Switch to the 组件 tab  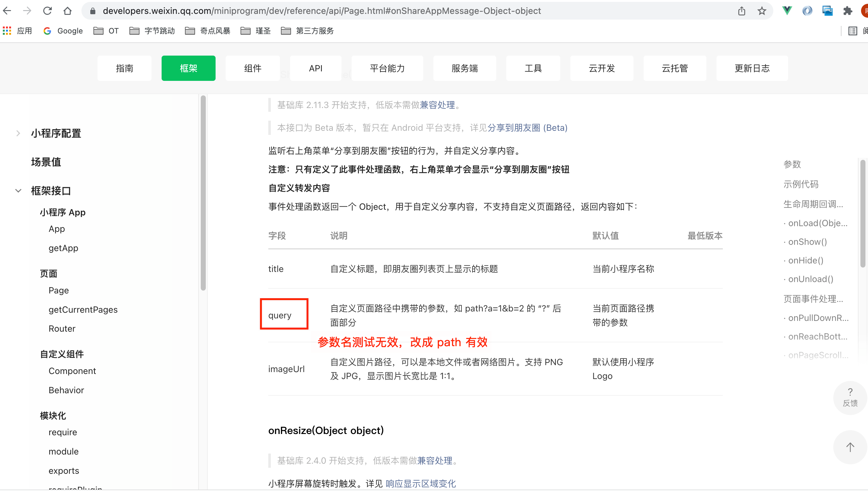point(253,68)
